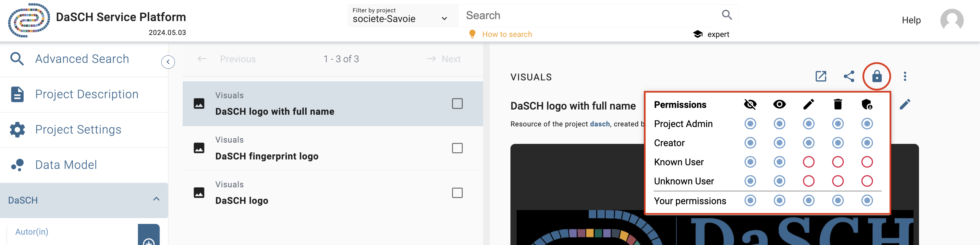The width and height of the screenshot is (980, 245).
Task: Open the How to search link
Action: point(507,34)
